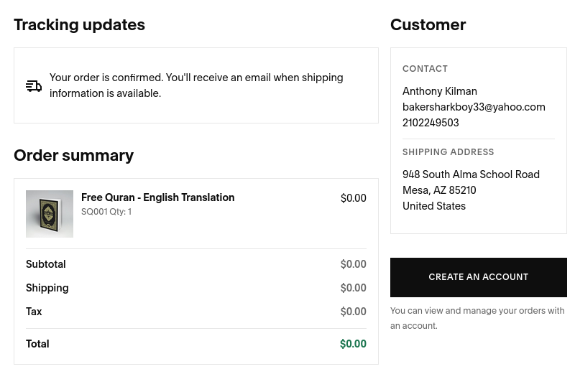Click the delivery truck tracking icon
This screenshot has height=392, width=575.
coord(34,86)
